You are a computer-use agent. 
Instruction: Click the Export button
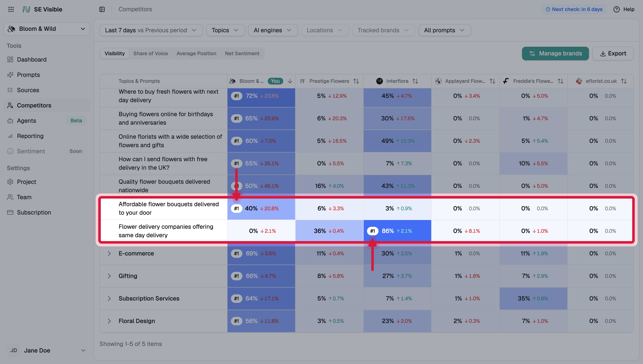[x=613, y=54]
